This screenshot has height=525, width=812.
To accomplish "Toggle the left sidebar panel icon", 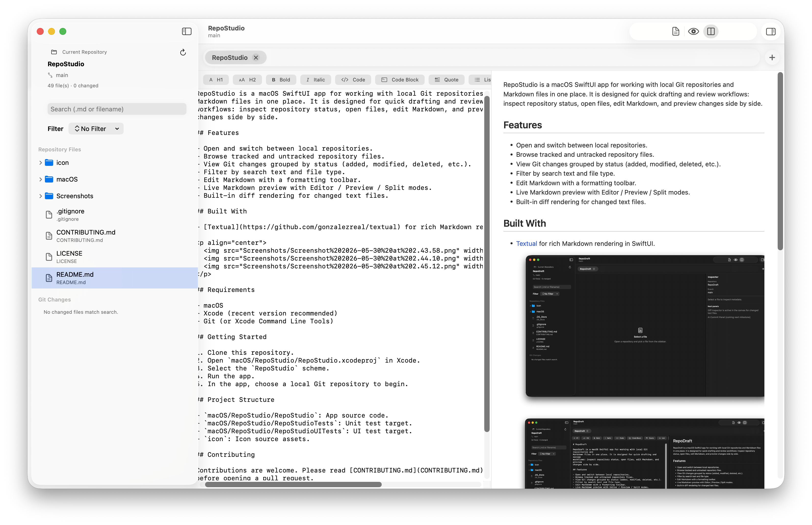I will tap(186, 31).
